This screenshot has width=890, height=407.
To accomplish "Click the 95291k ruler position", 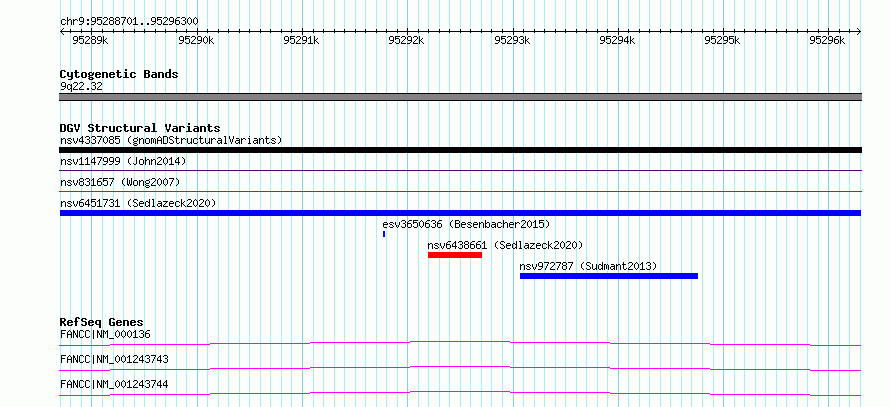I will [x=301, y=40].
